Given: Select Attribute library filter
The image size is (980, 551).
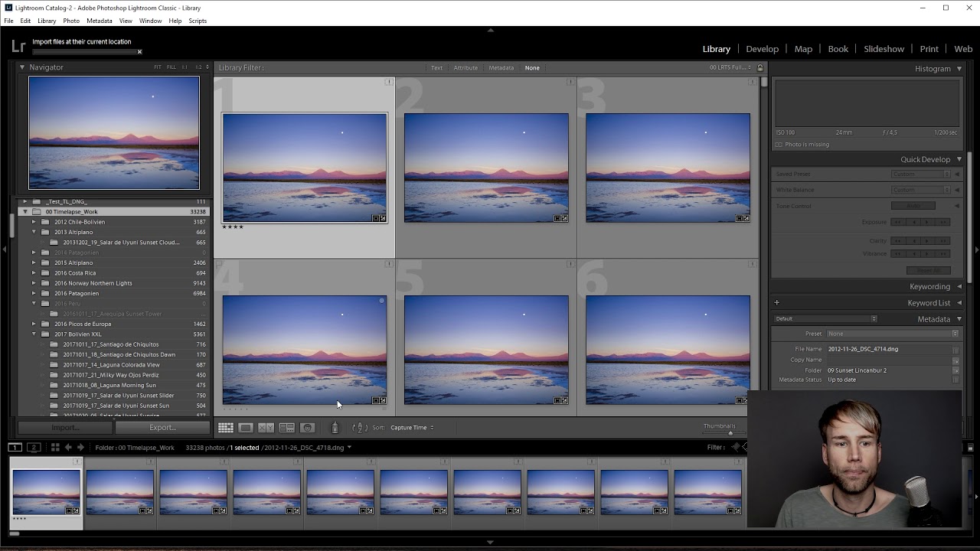Looking at the screenshot, I should point(465,68).
